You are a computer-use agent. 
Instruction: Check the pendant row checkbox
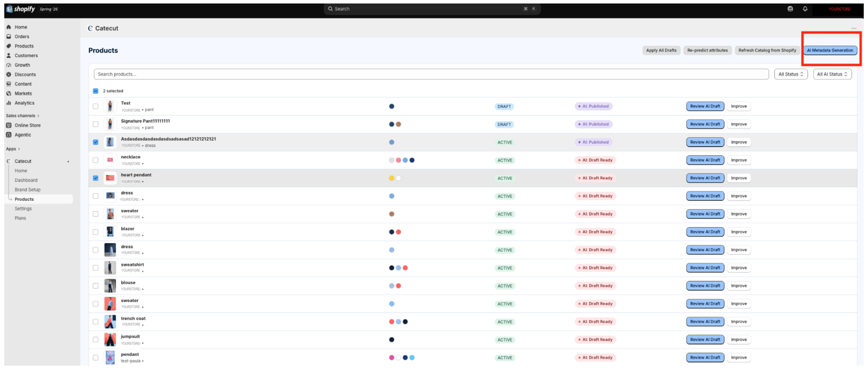(95, 357)
